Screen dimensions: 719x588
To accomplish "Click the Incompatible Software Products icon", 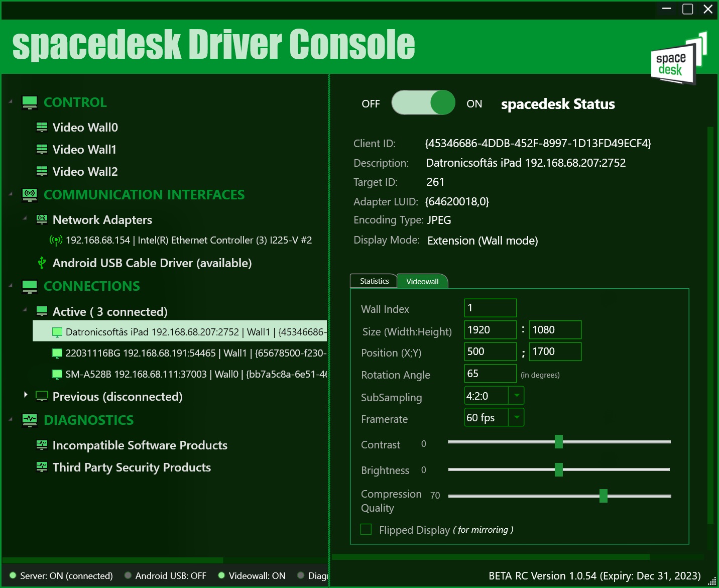I will point(42,445).
